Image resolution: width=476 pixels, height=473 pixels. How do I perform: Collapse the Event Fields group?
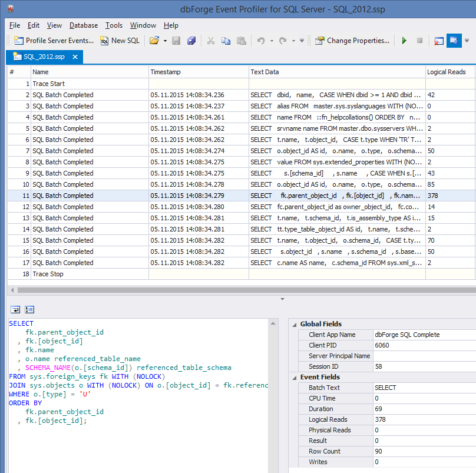click(294, 378)
